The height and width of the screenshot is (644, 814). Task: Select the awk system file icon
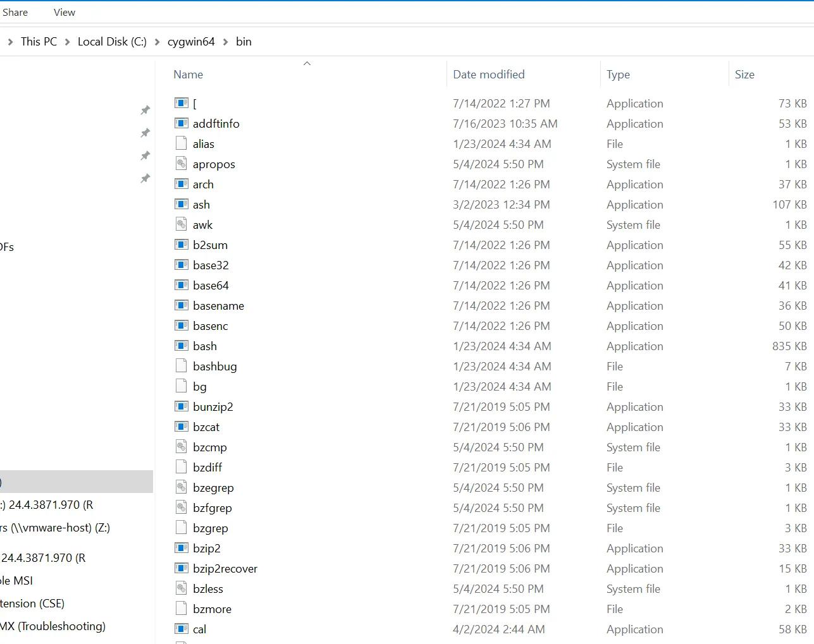pyautogui.click(x=182, y=224)
